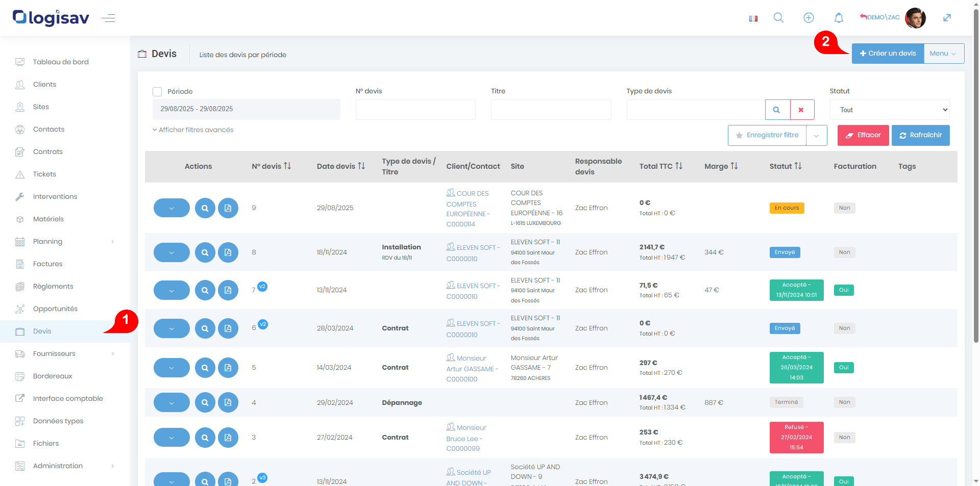Viewport: 980px width, 486px height.
Task: Open actions dropdown for devis 8
Action: pyautogui.click(x=171, y=252)
